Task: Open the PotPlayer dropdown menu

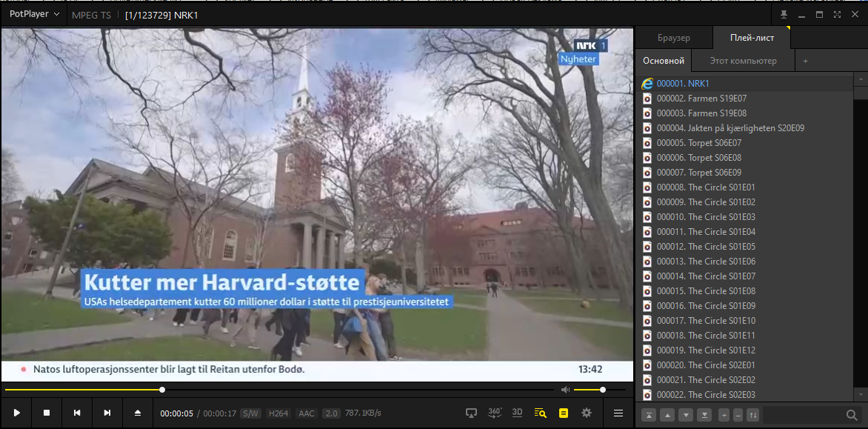Action: coord(34,14)
